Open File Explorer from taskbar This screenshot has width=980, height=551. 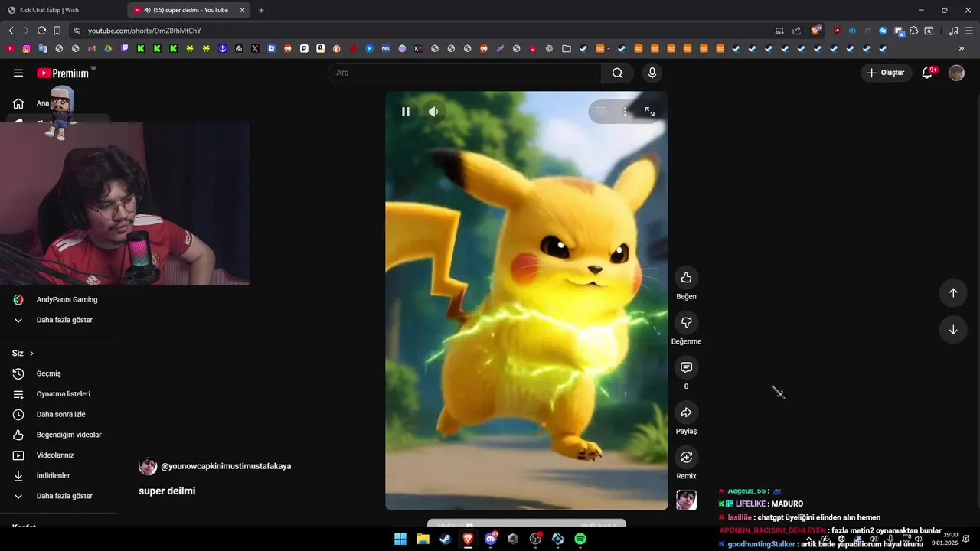pos(423,539)
